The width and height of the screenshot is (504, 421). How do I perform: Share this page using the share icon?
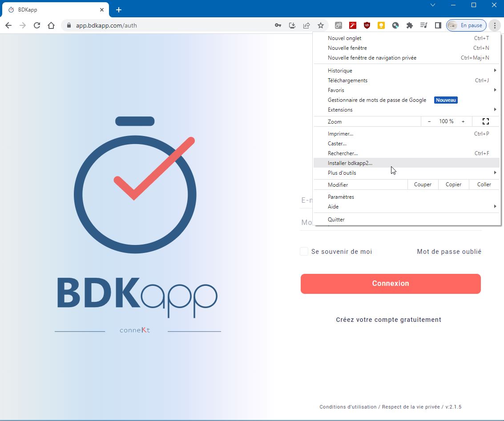coord(306,25)
